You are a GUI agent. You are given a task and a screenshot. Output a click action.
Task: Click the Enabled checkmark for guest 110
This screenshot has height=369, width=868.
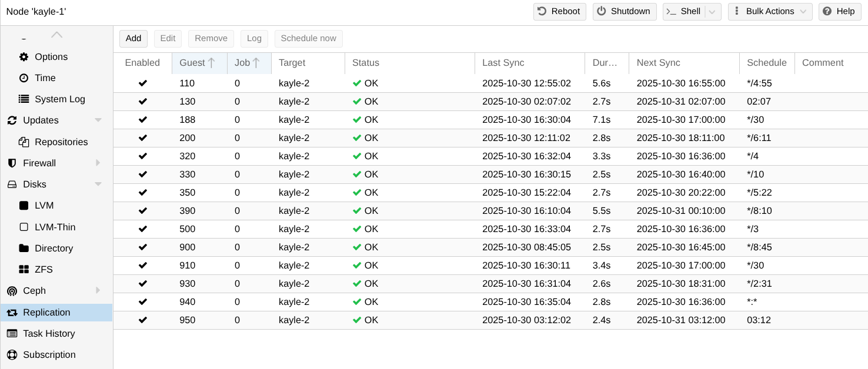142,83
